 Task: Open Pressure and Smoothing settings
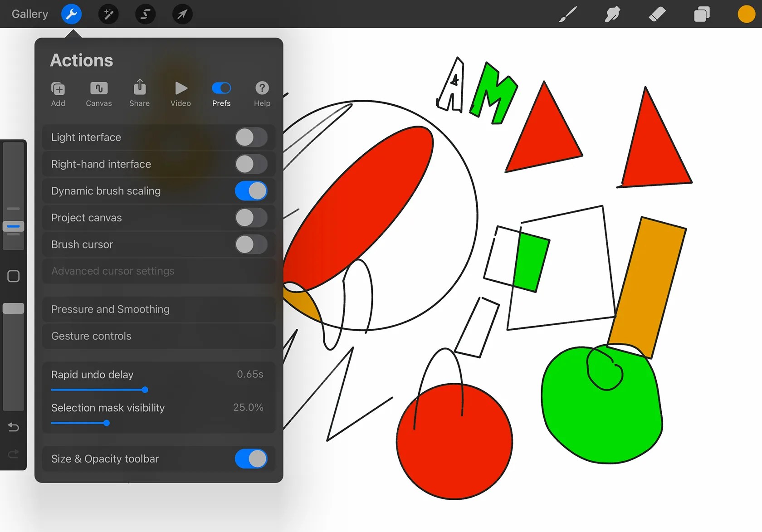tap(159, 309)
